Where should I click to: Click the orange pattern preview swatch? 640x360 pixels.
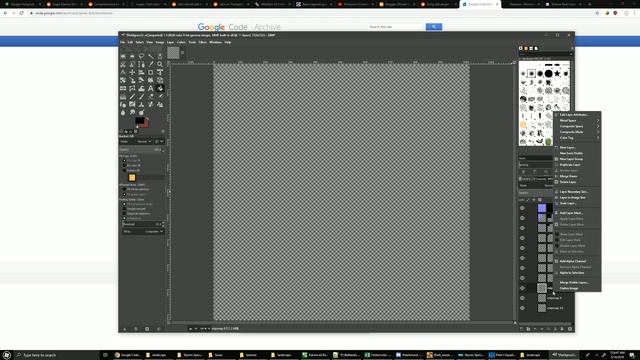(132, 178)
